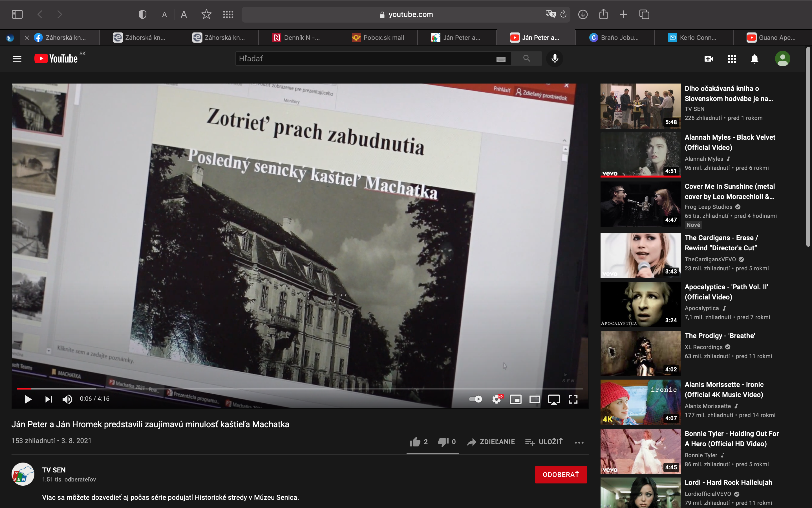Open AirPlay from player controls
The image size is (812, 508).
[554, 399]
